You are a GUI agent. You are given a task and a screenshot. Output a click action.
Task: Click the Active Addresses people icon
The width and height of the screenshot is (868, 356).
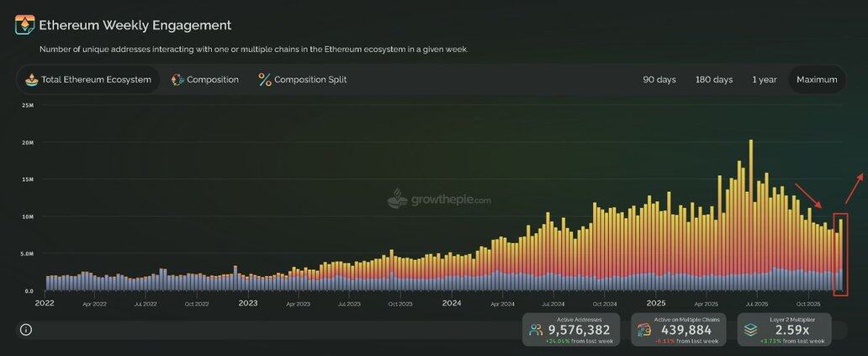[x=536, y=330]
